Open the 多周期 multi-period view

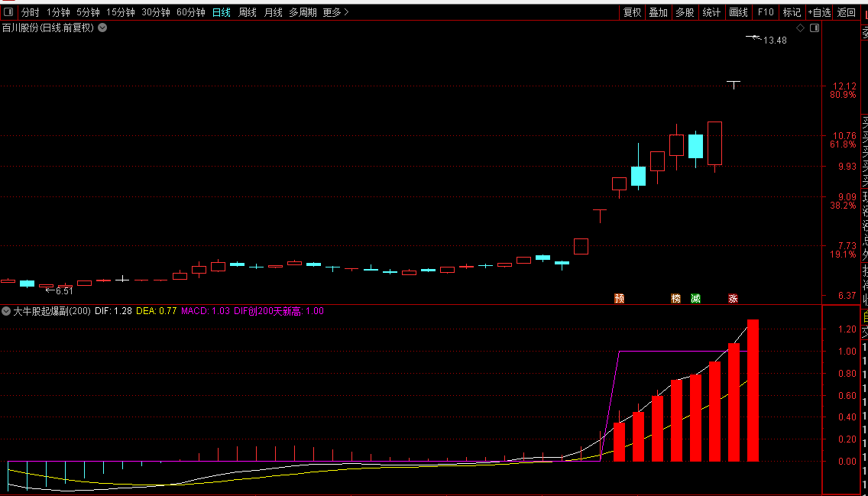pyautogui.click(x=303, y=12)
